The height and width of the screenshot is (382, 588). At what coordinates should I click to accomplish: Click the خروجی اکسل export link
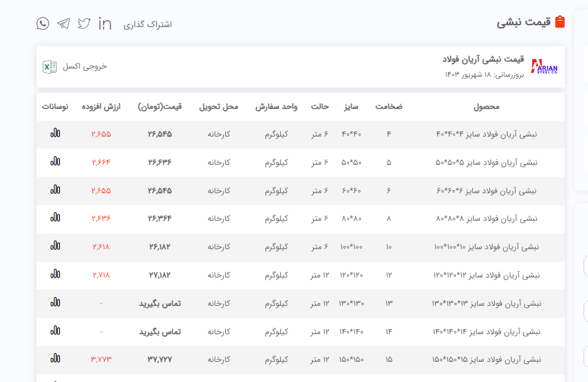click(85, 67)
